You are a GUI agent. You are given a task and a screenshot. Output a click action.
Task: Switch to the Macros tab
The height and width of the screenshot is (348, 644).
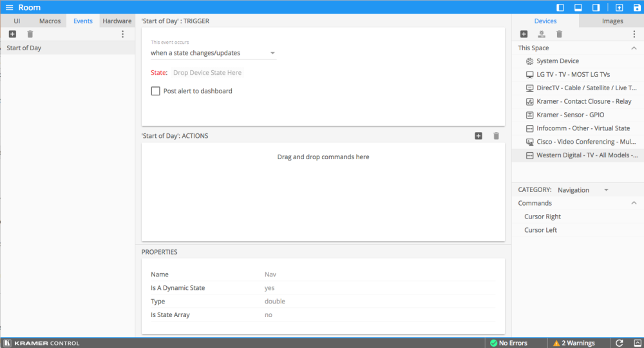tap(50, 21)
